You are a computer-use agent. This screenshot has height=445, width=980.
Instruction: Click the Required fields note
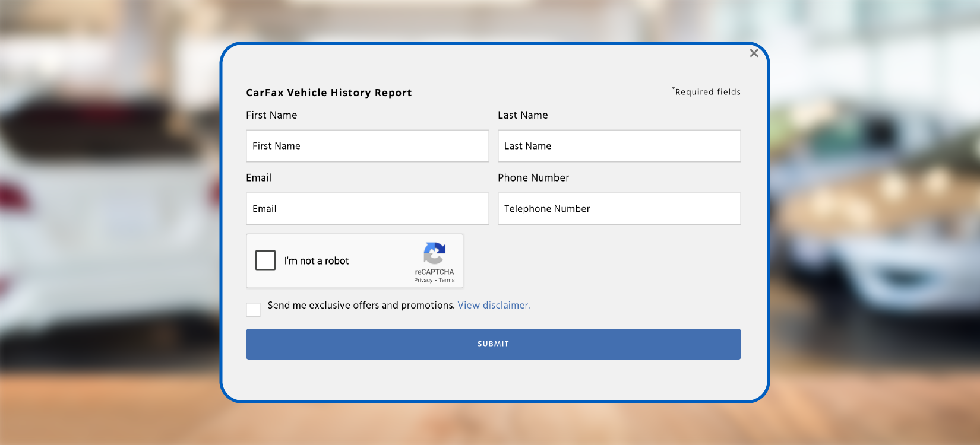(707, 92)
